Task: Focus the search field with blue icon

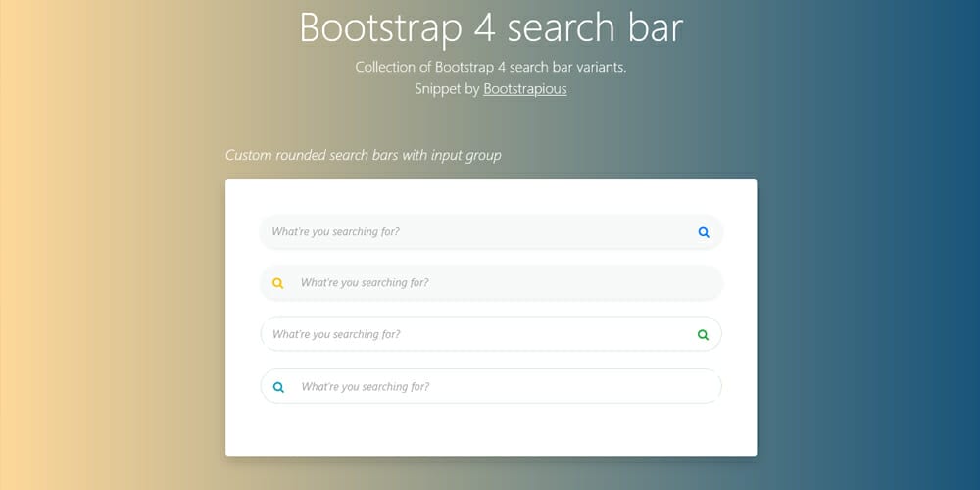Action: pos(491,232)
